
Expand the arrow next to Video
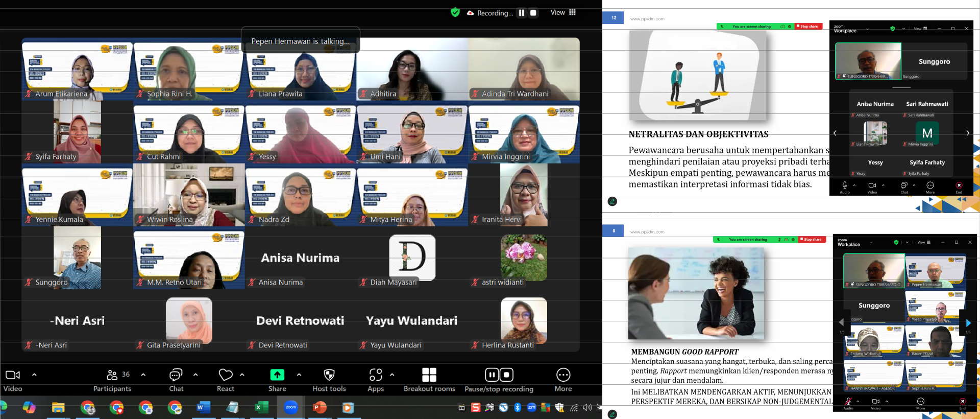tap(35, 375)
